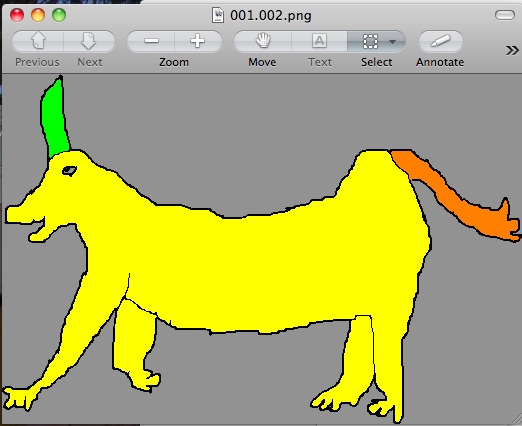Zoom out with the minus button
This screenshot has width=522, height=426.
[151, 41]
